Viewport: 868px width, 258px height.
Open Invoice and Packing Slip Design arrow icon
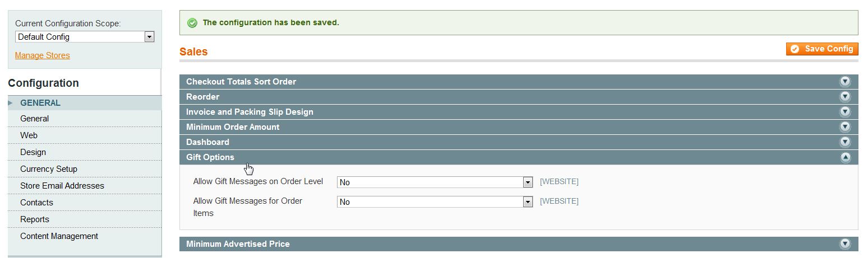844,112
